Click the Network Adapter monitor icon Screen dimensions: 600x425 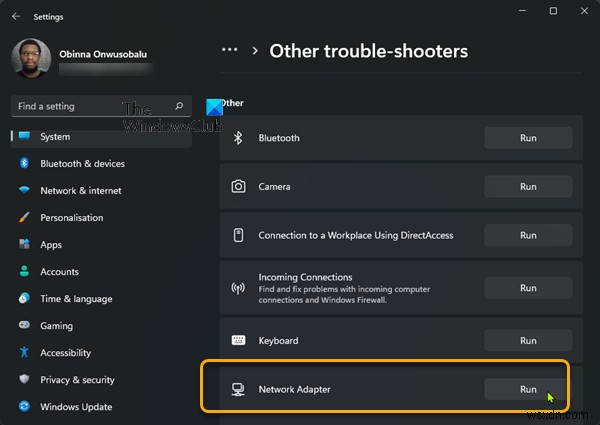[x=239, y=389]
